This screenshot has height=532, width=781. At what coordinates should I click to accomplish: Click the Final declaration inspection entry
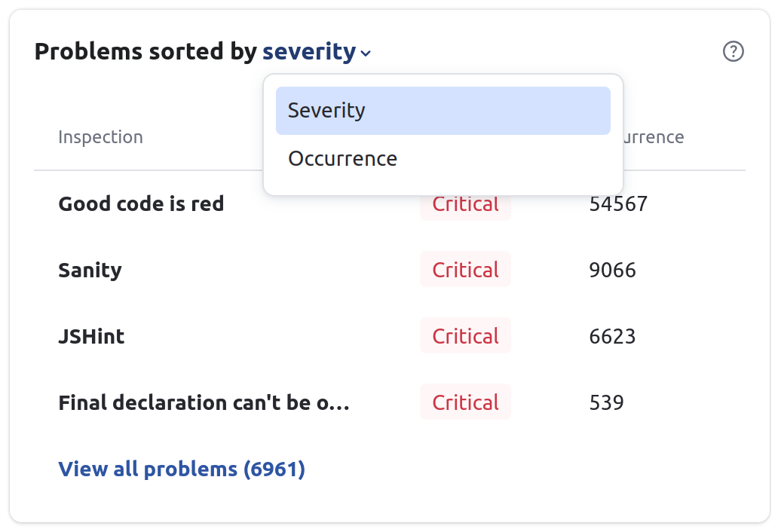coord(204,402)
